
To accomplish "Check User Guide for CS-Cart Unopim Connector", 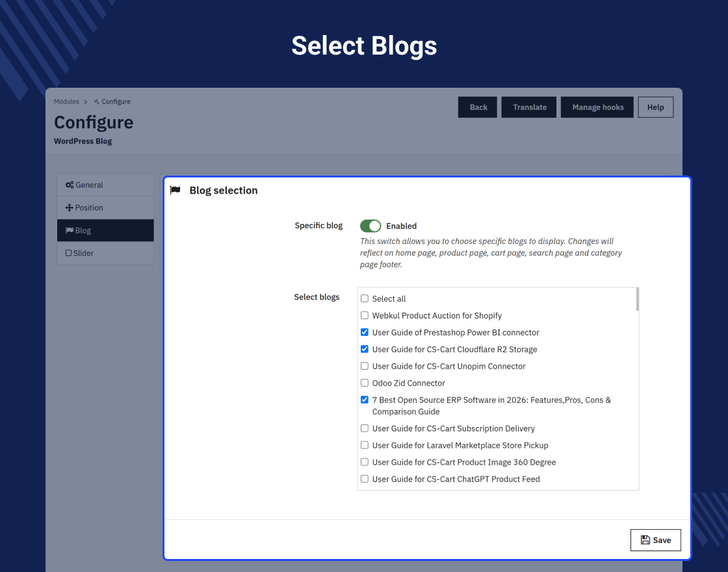I will click(365, 366).
